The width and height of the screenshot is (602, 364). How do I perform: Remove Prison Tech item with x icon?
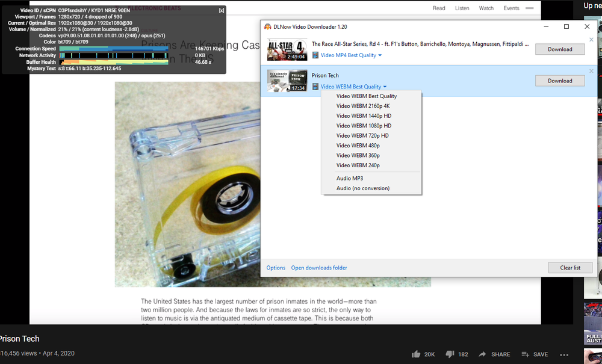click(x=591, y=71)
